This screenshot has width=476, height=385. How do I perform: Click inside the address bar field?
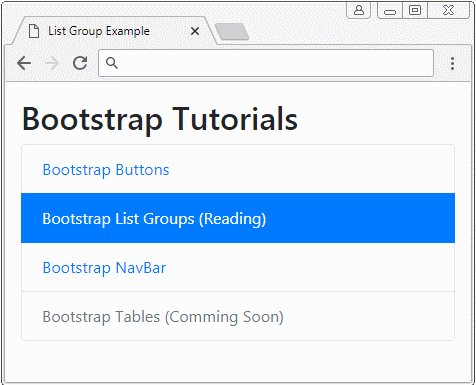point(266,63)
